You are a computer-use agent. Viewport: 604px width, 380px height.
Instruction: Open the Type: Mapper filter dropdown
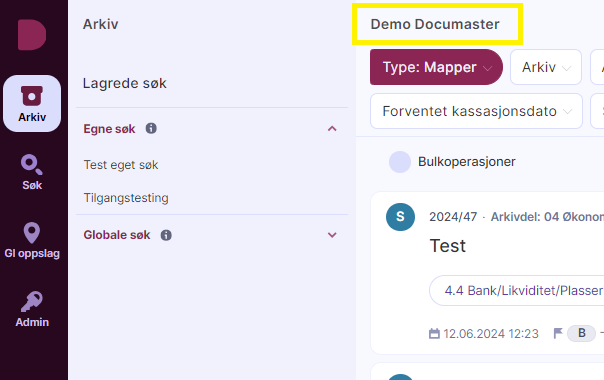[436, 67]
